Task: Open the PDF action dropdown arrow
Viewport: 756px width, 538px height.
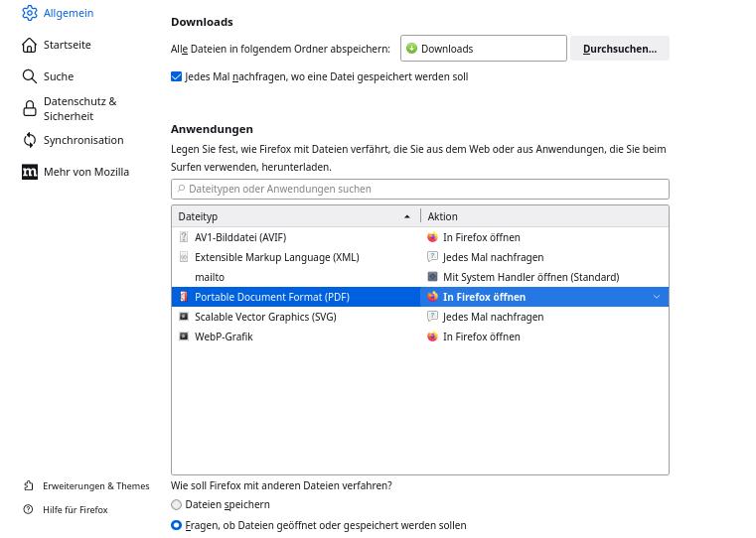Action: 656,297
